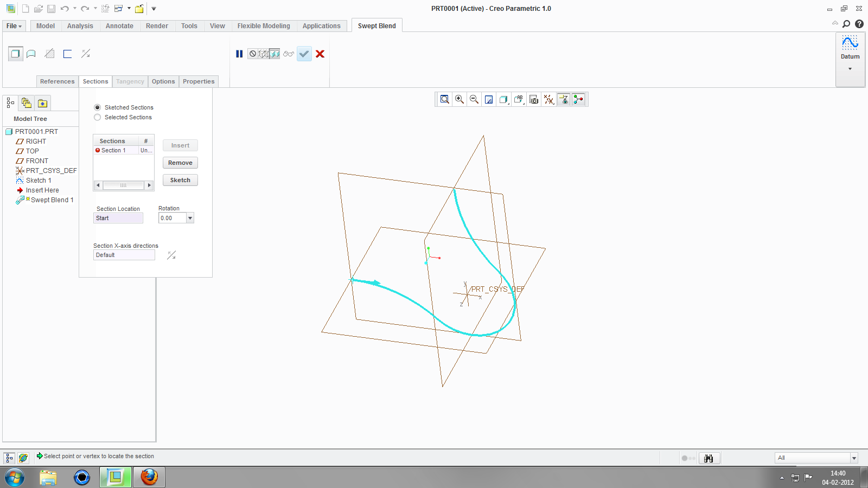Select Selected Sections radio button
The height and width of the screenshot is (488, 868).
pyautogui.click(x=98, y=117)
